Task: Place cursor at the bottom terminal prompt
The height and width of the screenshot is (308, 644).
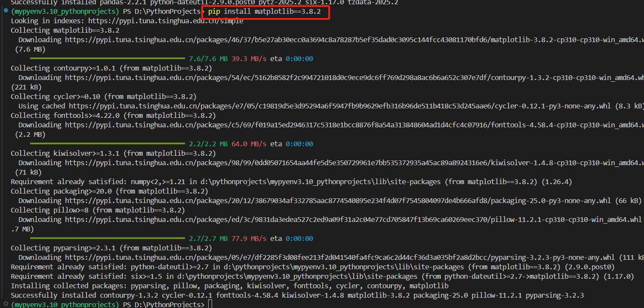Action: click(x=210, y=305)
